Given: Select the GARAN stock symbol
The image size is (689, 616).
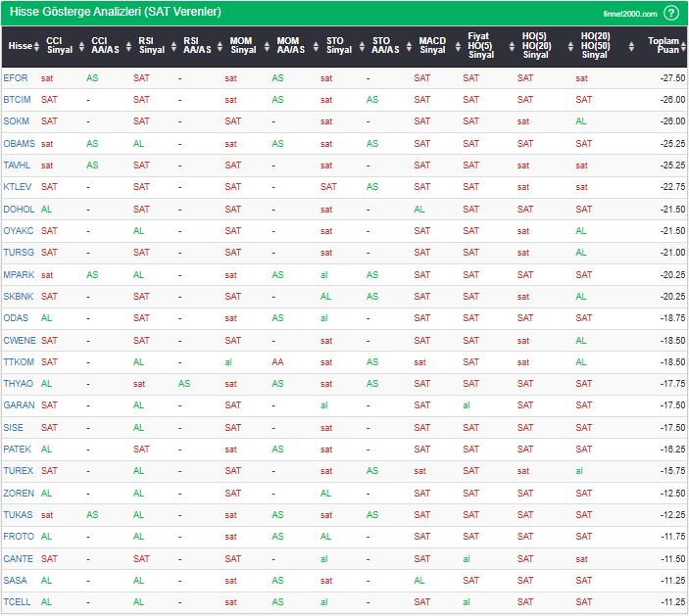Looking at the screenshot, I should click(19, 404).
